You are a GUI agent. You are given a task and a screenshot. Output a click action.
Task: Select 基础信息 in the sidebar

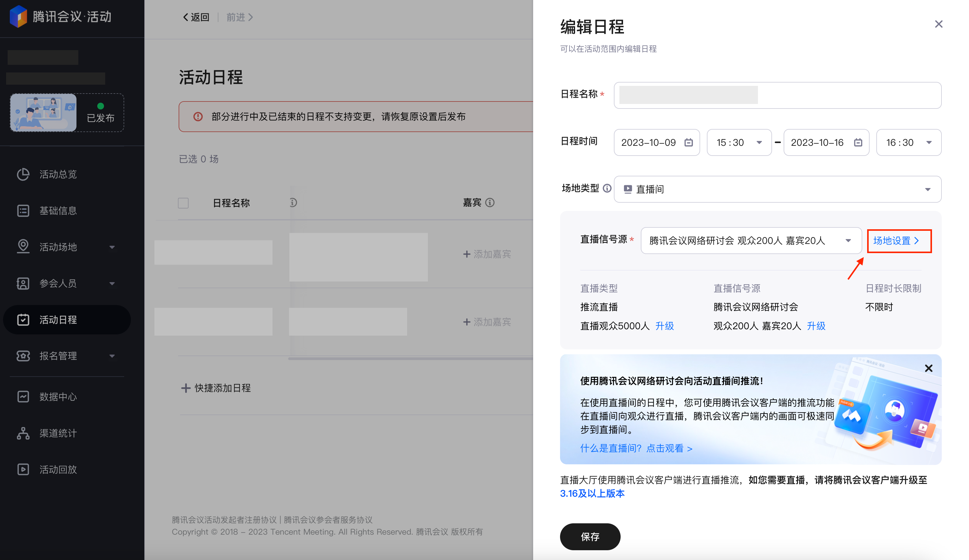point(58,211)
